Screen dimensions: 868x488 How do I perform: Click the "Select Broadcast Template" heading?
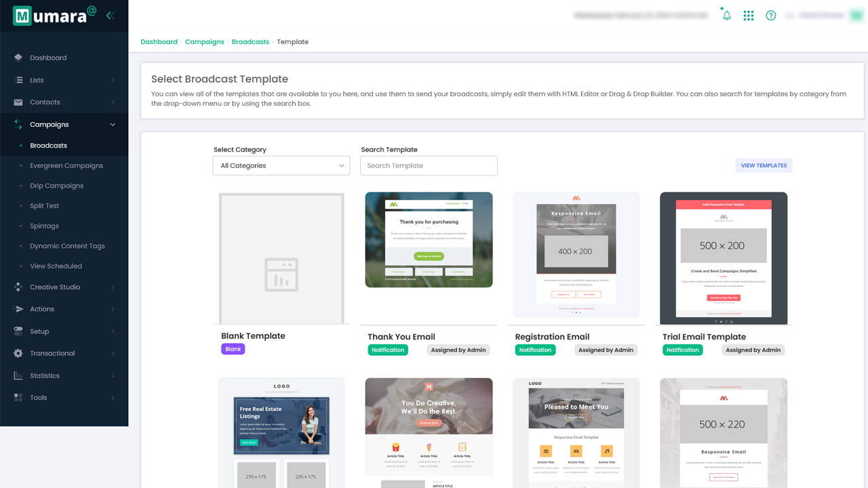[220, 79]
